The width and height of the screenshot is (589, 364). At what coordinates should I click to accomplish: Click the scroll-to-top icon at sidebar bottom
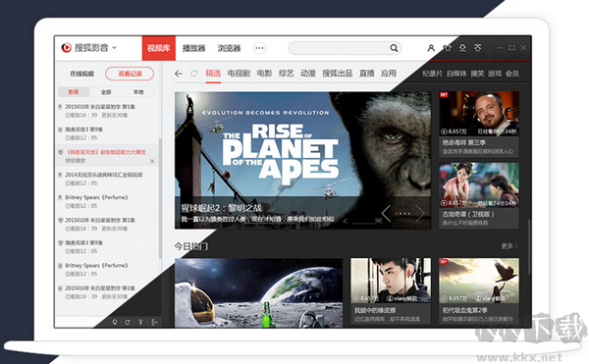pyautogui.click(x=140, y=322)
